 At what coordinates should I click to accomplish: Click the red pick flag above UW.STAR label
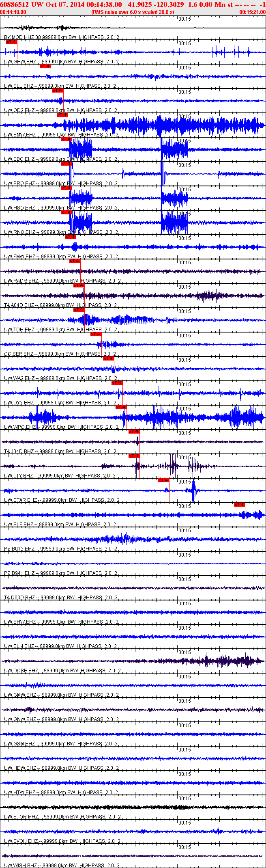coord(163,480)
